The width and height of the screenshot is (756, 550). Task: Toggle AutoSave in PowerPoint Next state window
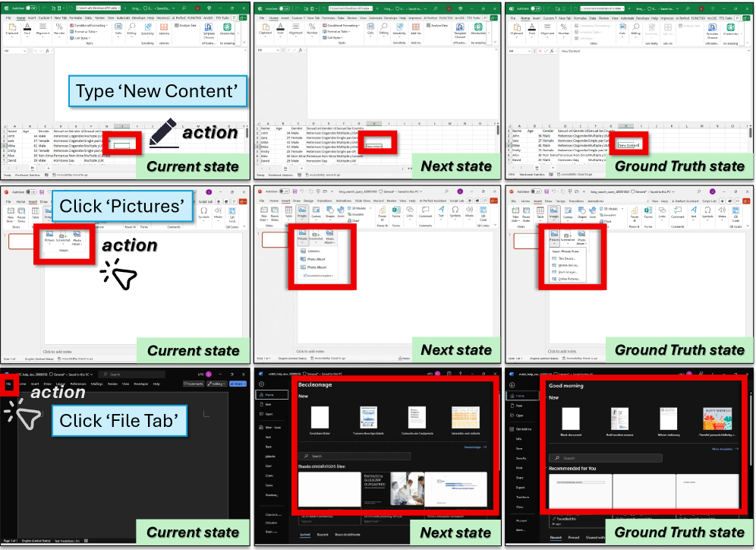tap(285, 191)
